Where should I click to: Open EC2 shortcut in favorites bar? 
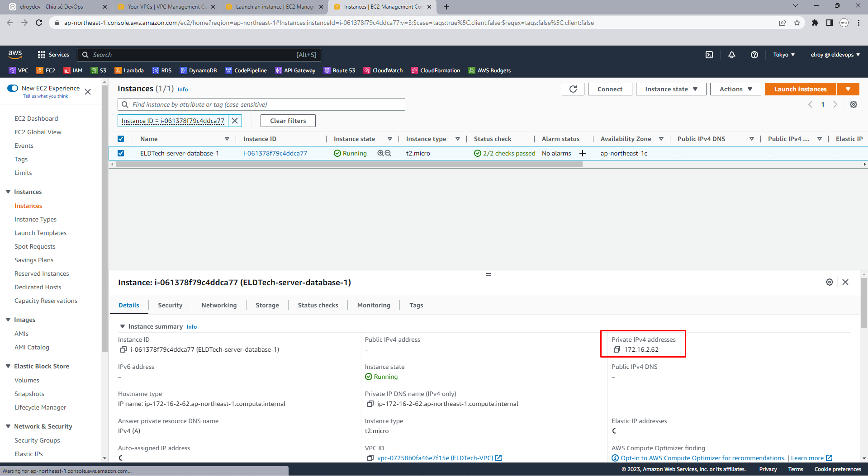coord(46,71)
